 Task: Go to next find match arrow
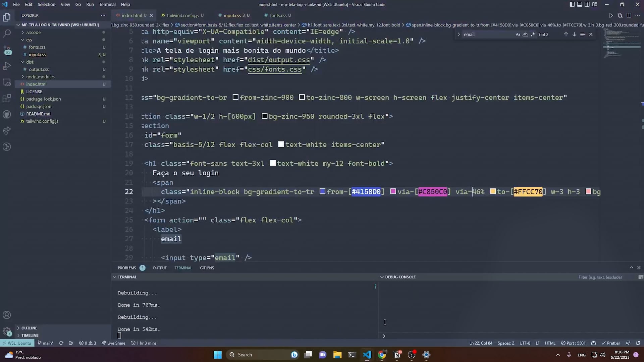574,34
